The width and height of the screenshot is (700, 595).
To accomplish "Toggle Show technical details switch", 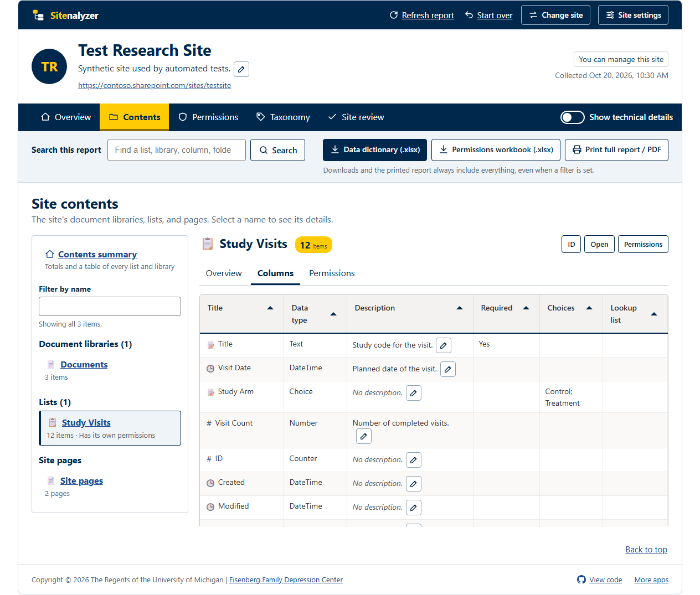I will tap(573, 117).
